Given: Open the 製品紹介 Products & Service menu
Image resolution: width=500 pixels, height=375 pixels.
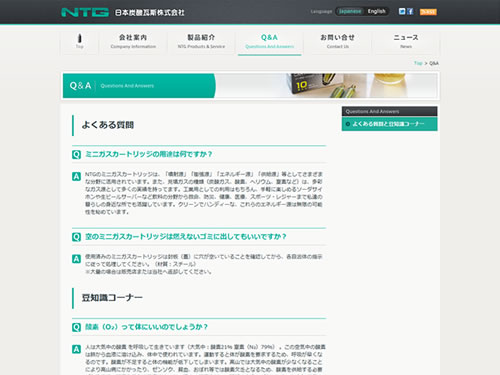Looking at the screenshot, I should [201, 41].
